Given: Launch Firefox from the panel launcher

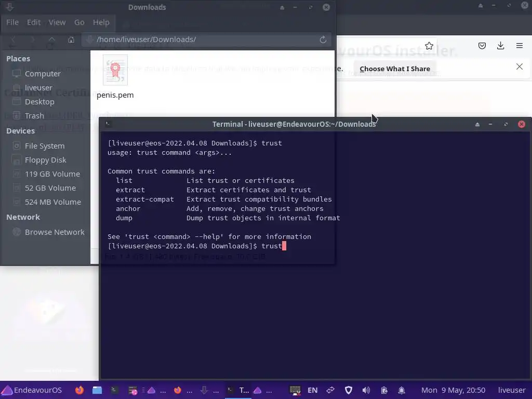Looking at the screenshot, I should (x=79, y=390).
